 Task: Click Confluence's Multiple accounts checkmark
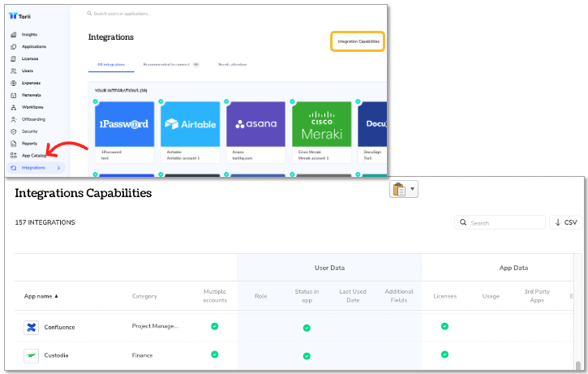point(214,326)
